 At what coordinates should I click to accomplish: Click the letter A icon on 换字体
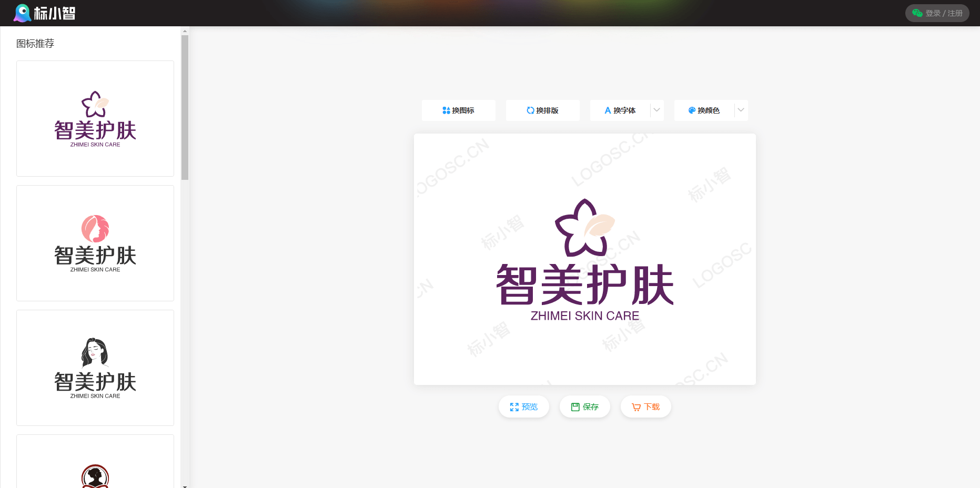click(x=608, y=110)
